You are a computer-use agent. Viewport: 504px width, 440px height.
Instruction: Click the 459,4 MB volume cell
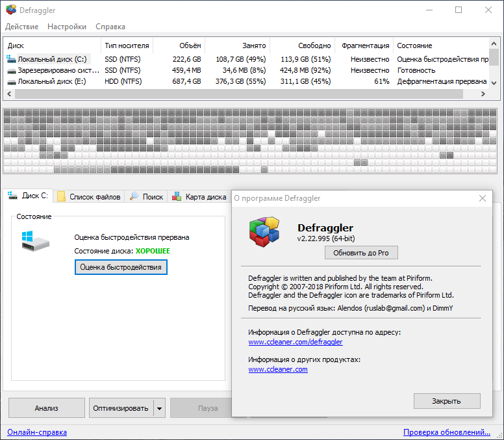click(x=186, y=70)
